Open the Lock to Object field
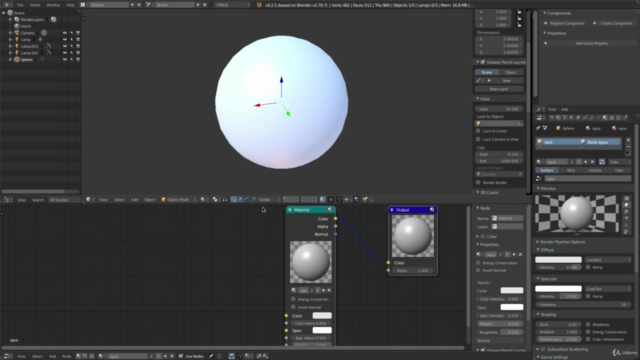Image resolution: width=640 pixels, height=360 pixels. [x=499, y=123]
